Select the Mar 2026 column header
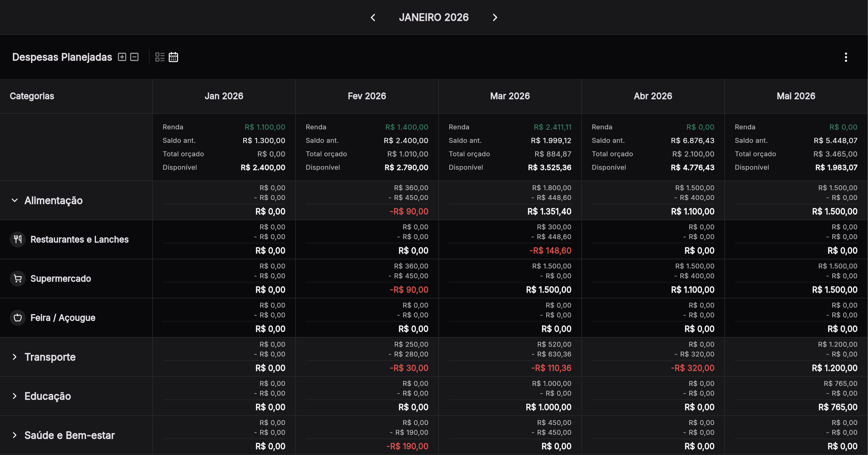Screen dimensions: 868x455 (x=510, y=96)
